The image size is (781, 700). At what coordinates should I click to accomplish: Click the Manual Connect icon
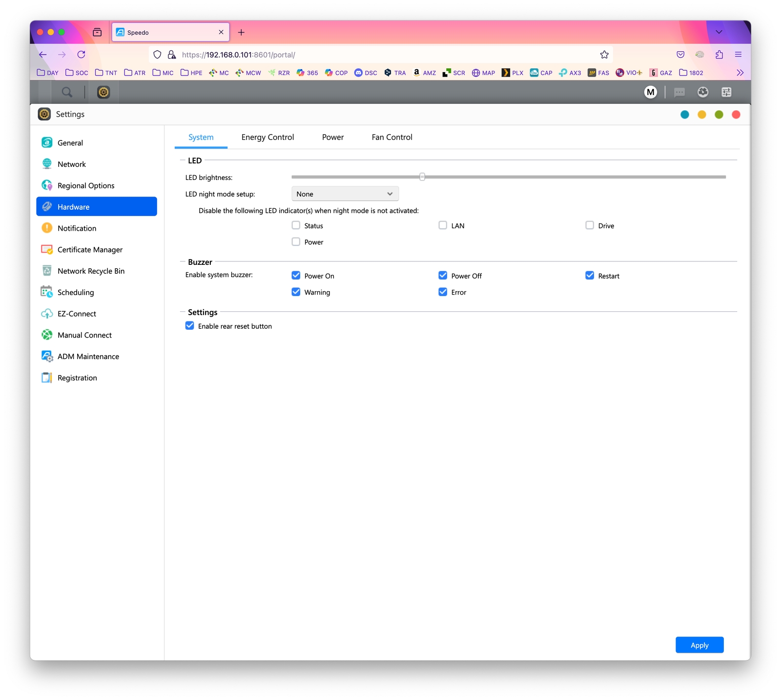47,335
